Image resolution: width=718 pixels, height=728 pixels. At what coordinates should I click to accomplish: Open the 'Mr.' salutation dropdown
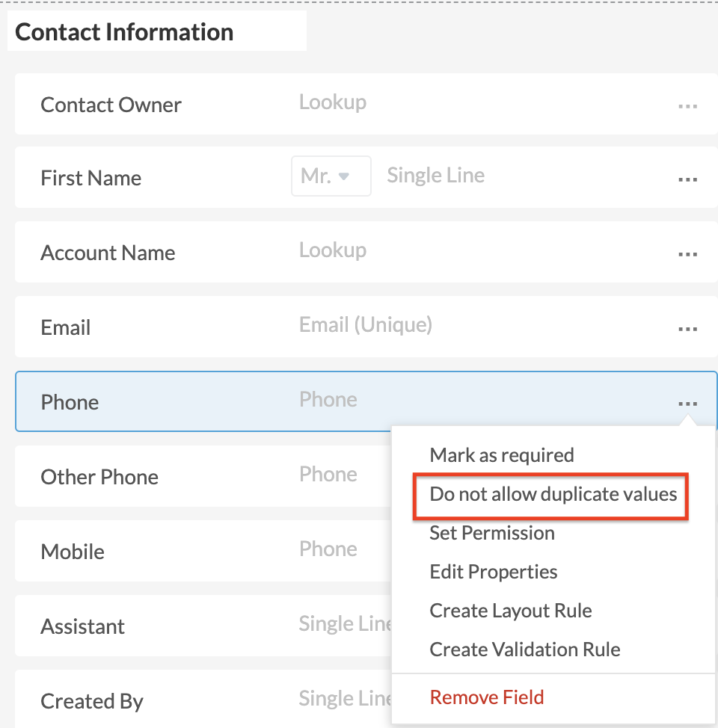(x=331, y=176)
